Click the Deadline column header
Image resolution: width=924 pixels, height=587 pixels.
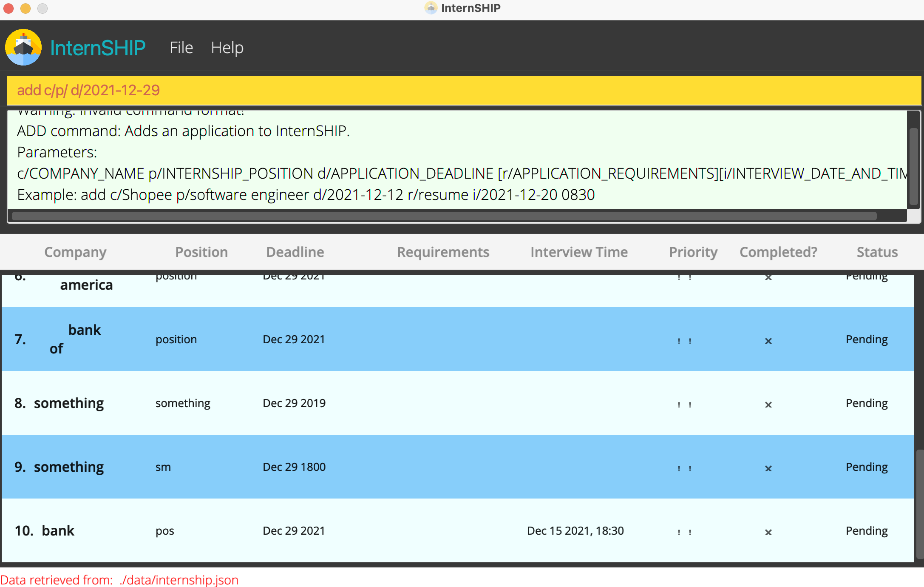(295, 252)
